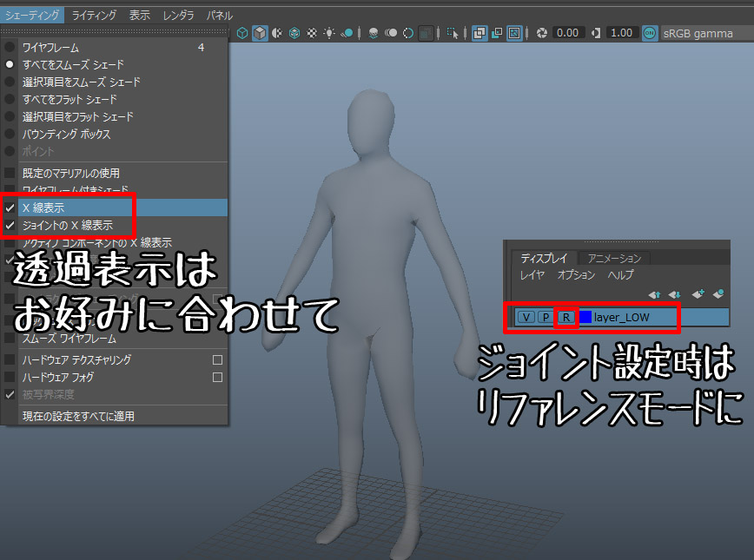Screen dimensions: 754x560
Task: Click the Exposure aperture icon
Action: pyautogui.click(x=541, y=33)
